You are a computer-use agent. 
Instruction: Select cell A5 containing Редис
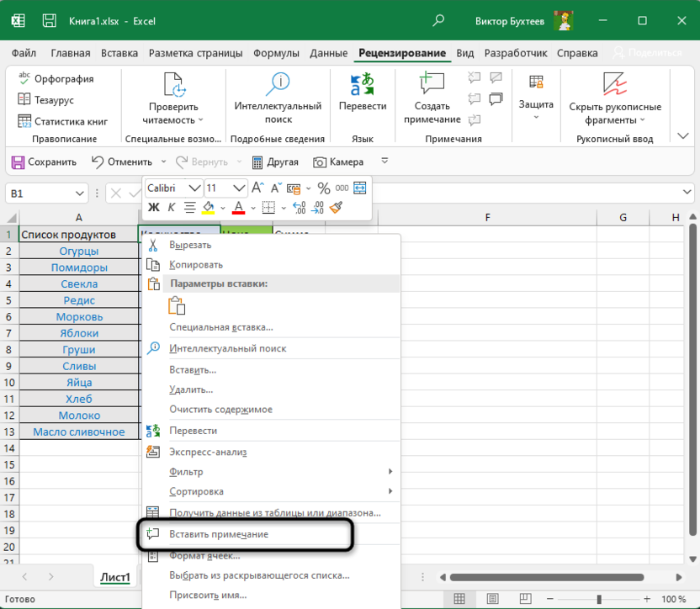coord(78,300)
